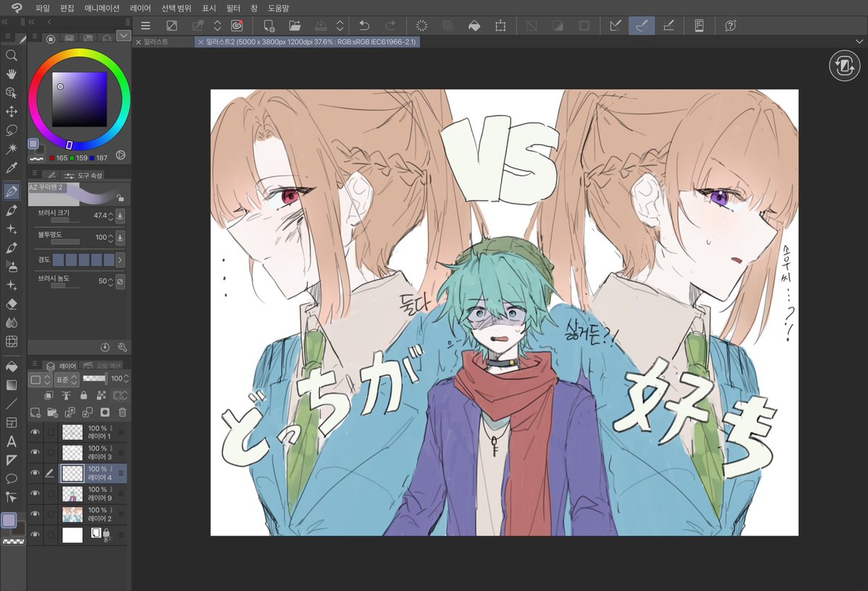
Task: Click the 레이어 2 layer thumbnail
Action: [x=71, y=515]
